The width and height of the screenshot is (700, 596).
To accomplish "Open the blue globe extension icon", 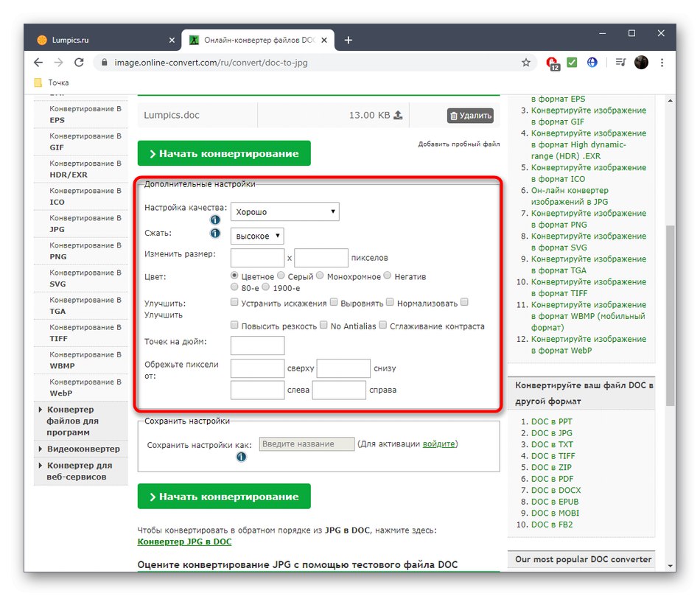I will pos(592,63).
